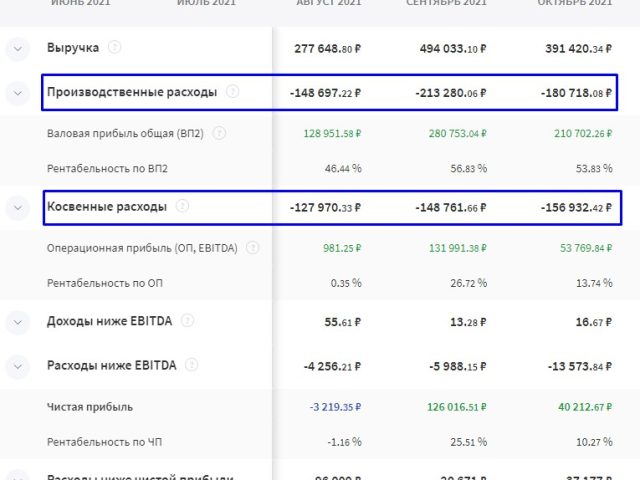Click net profit 40 212.67 ₽

(585, 407)
